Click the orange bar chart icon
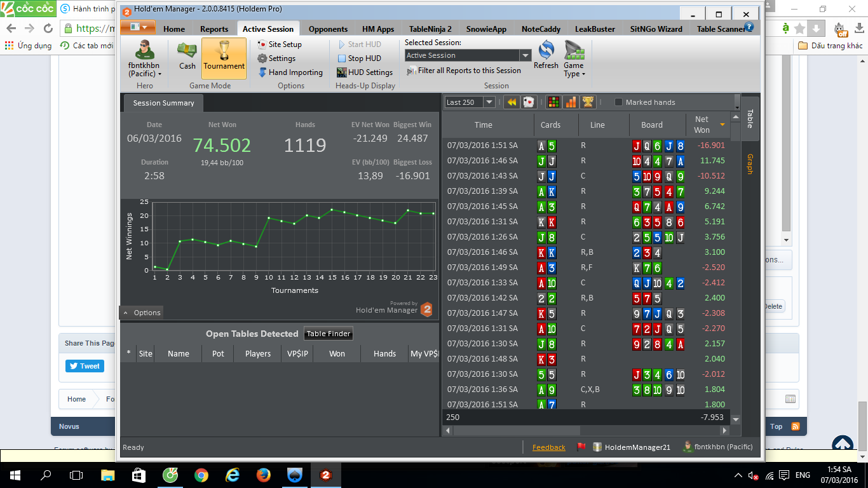Image resolution: width=868 pixels, height=488 pixels. [x=571, y=102]
